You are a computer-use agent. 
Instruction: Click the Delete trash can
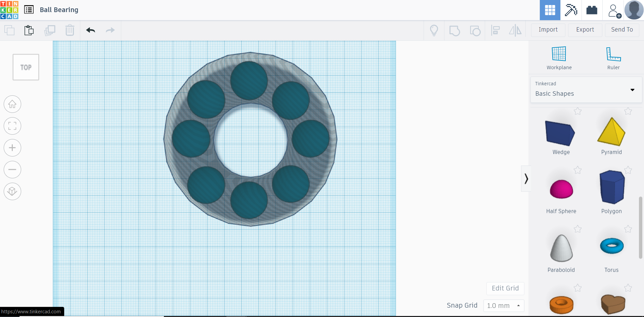[x=70, y=30]
